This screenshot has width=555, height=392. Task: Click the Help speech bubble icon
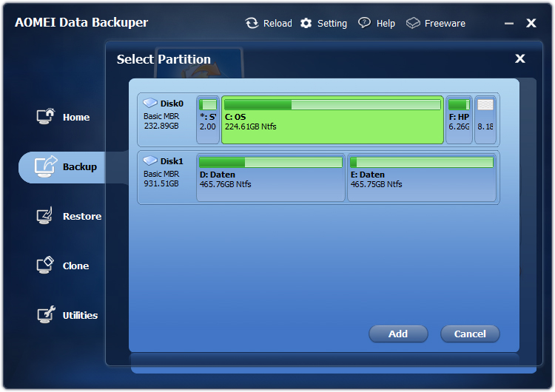point(364,23)
